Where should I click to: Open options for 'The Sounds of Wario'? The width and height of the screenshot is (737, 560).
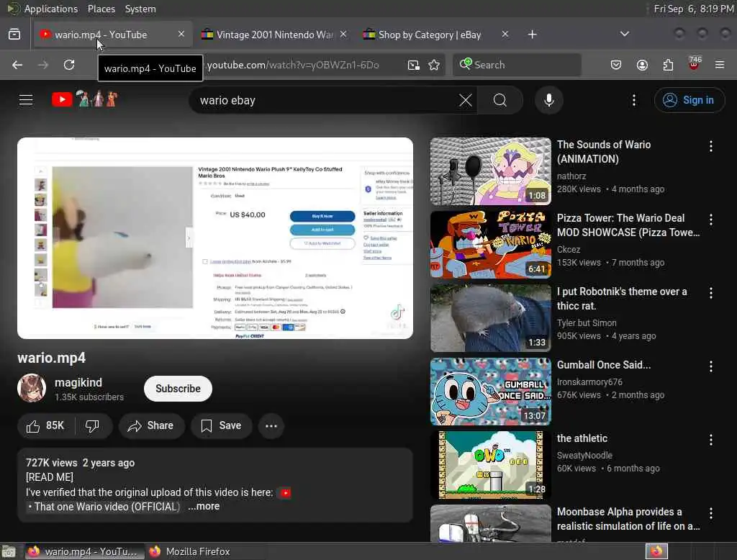(x=710, y=146)
